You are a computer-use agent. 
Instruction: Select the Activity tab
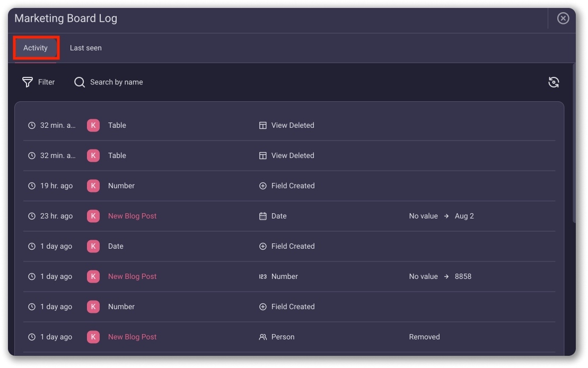click(x=36, y=48)
